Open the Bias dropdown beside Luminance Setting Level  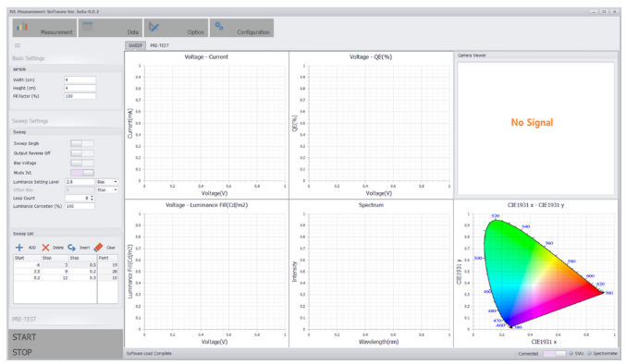click(107, 182)
